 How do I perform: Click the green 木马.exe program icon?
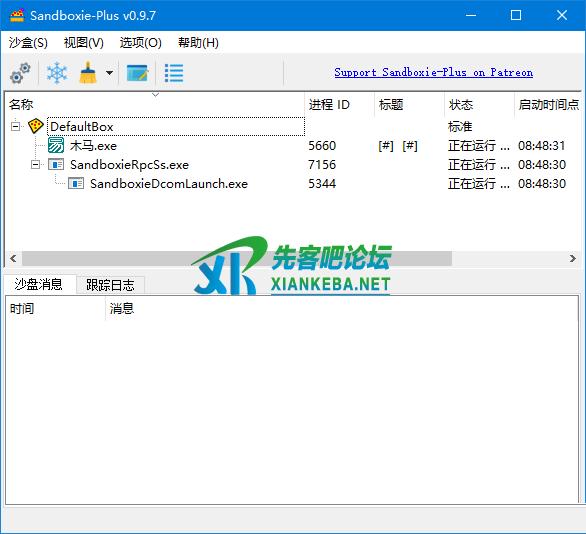[x=56, y=145]
